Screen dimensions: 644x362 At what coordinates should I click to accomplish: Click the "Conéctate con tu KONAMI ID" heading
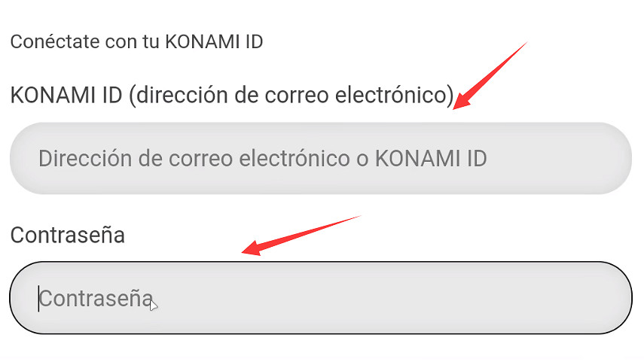click(x=136, y=41)
